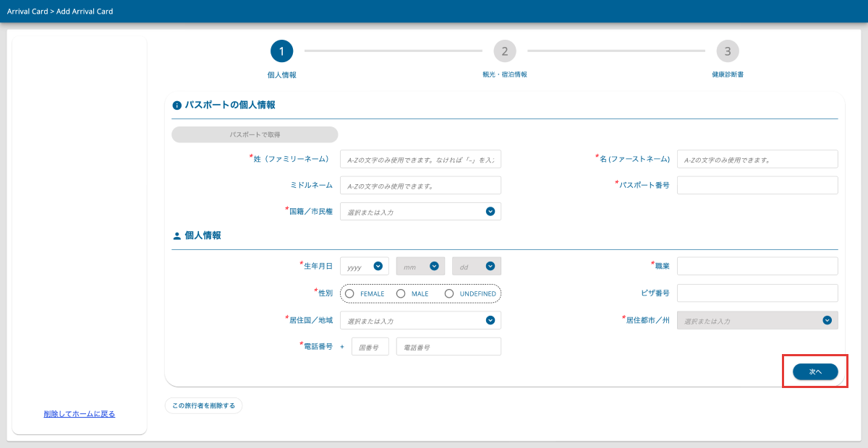Go to the 健康診断書 step label
The height and width of the screenshot is (448, 868).
pos(728,73)
